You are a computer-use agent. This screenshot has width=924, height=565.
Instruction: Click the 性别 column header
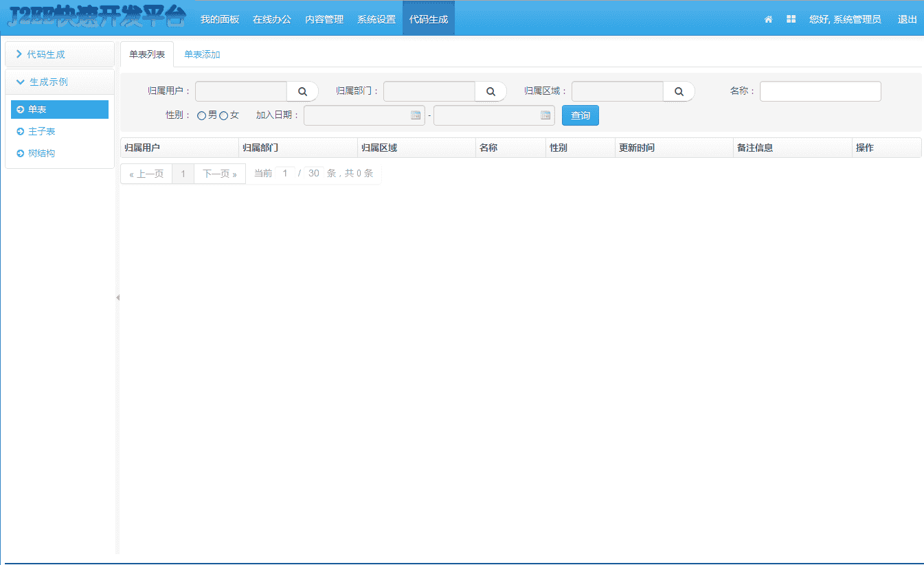581,148
